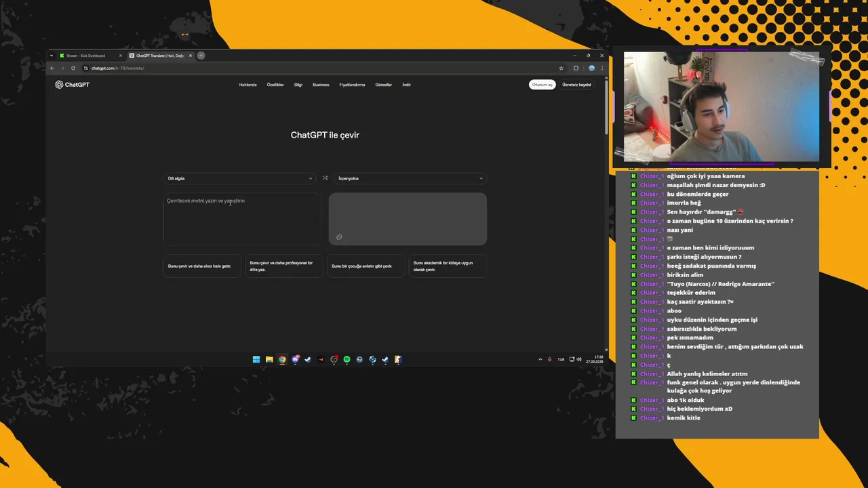Click the browser forward arrow
This screenshot has width=868, height=488.
coord(62,68)
